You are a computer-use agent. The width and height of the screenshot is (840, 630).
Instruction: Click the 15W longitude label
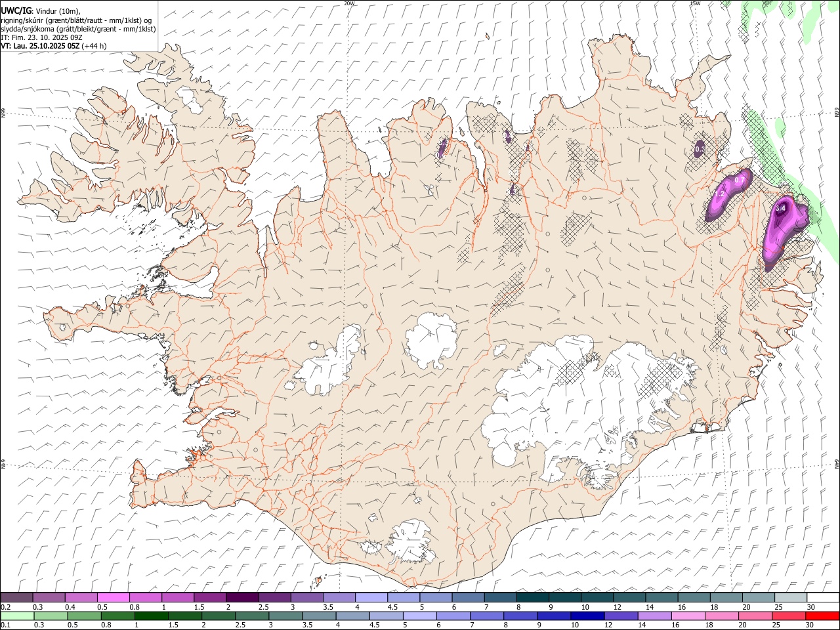(695, 3)
